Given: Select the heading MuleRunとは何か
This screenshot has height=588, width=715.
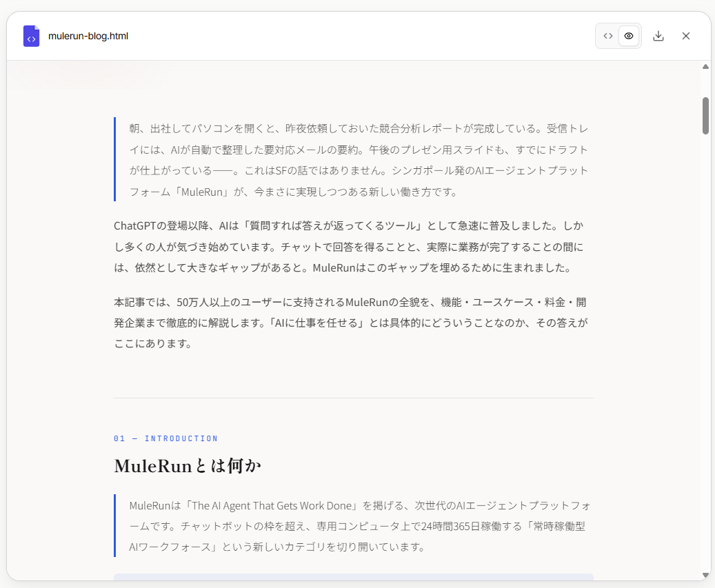Looking at the screenshot, I should (188, 466).
